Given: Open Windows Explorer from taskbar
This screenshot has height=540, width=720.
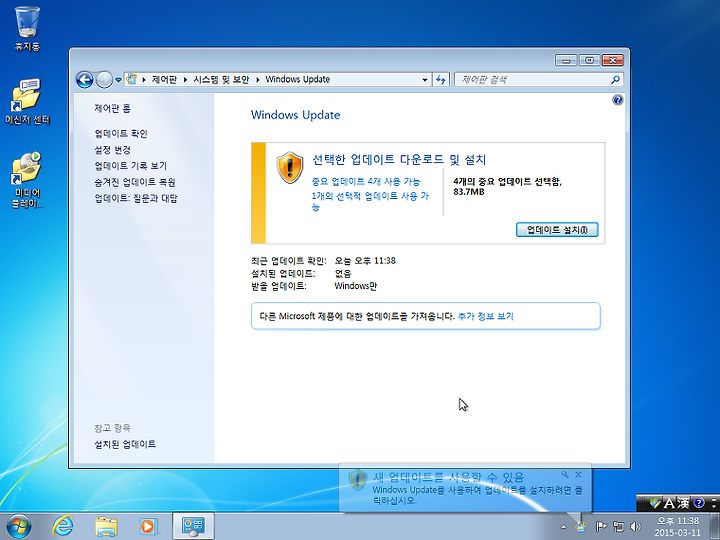Looking at the screenshot, I should pos(106,526).
